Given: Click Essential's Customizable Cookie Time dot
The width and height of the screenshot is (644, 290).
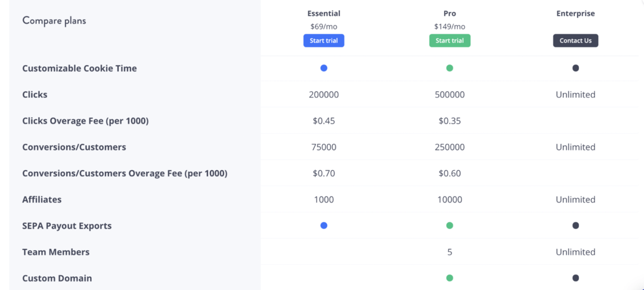Looking at the screenshot, I should click(x=324, y=68).
